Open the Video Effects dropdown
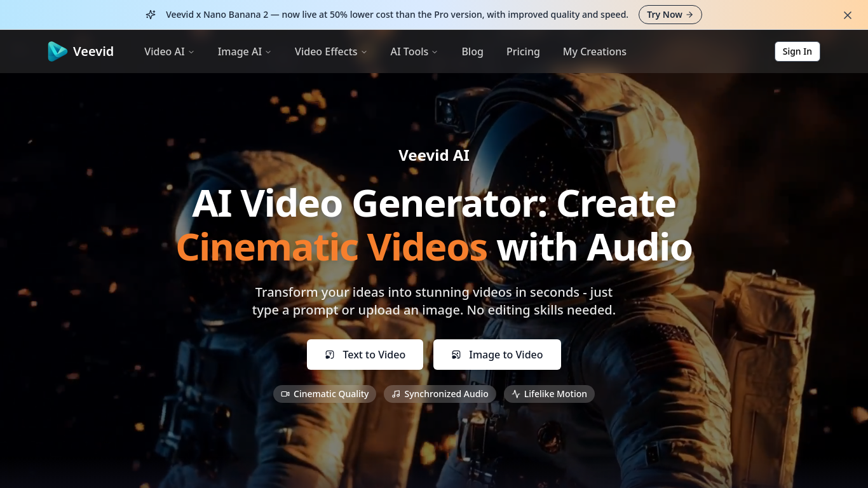The image size is (868, 488). click(x=330, y=51)
